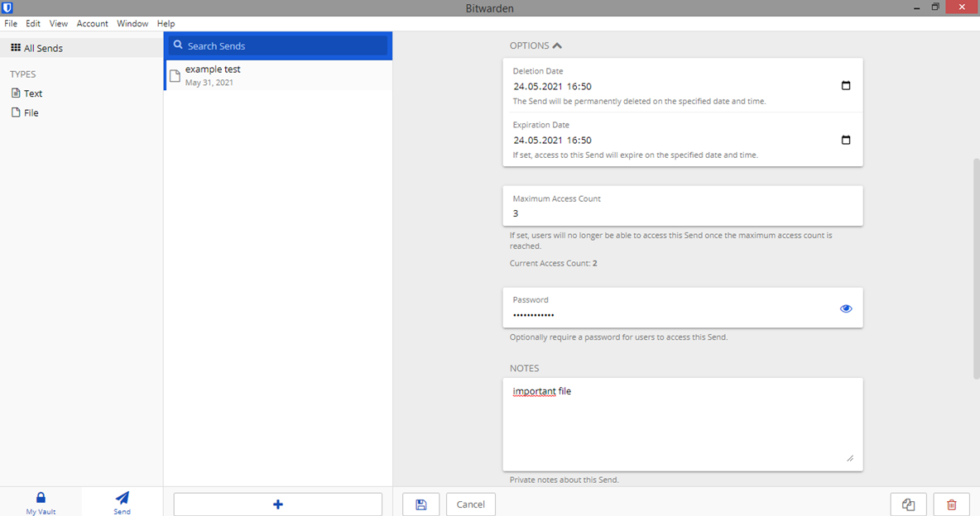Click the copy link icon button

(908, 504)
